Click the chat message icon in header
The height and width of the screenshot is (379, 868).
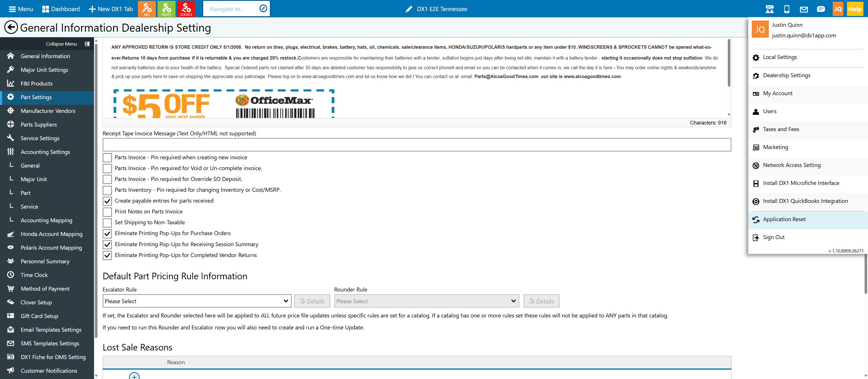coord(821,9)
